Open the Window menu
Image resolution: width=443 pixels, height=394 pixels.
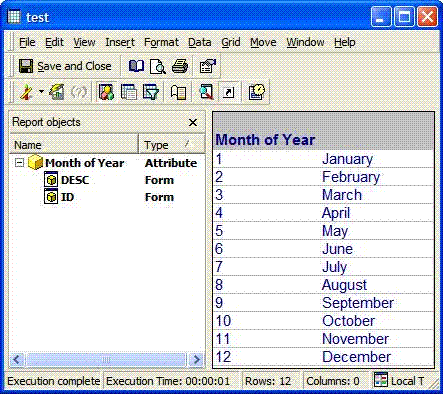305,42
